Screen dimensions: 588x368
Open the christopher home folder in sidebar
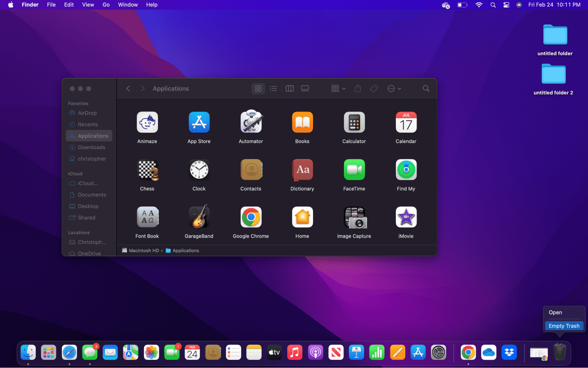tap(89, 159)
